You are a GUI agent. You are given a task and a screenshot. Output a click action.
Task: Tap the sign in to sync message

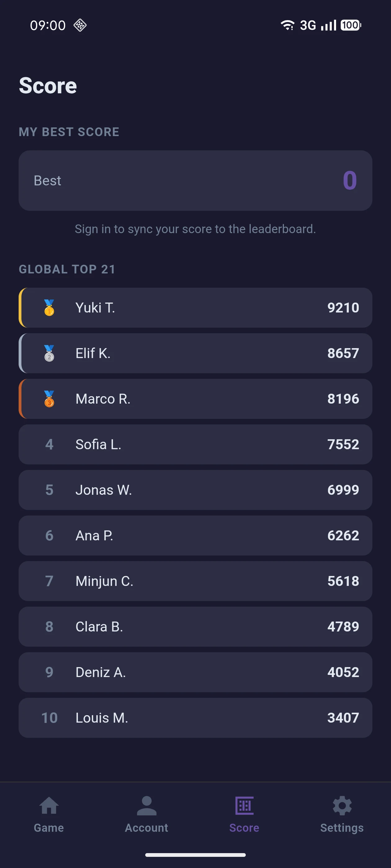pos(195,229)
